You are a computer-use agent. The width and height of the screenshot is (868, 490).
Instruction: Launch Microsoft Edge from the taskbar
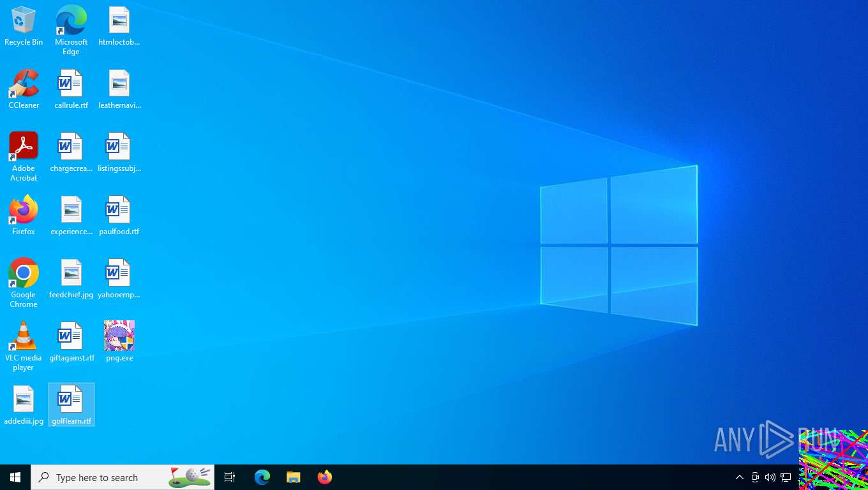point(262,477)
